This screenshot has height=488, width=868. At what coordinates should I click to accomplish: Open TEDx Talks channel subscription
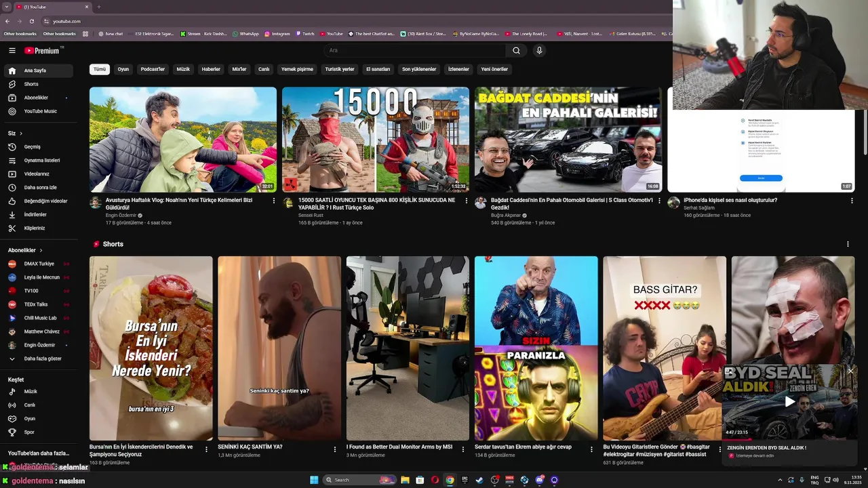click(39, 304)
